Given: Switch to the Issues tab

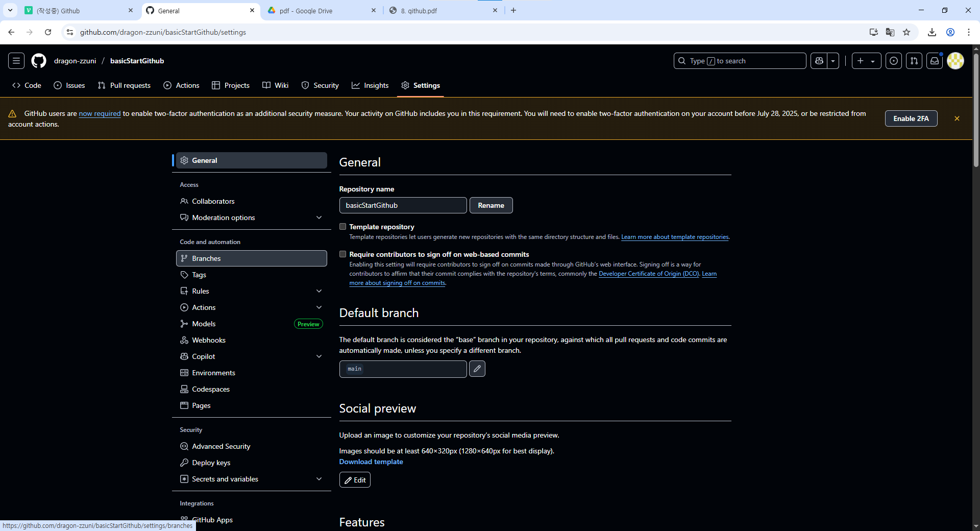Looking at the screenshot, I should point(69,85).
